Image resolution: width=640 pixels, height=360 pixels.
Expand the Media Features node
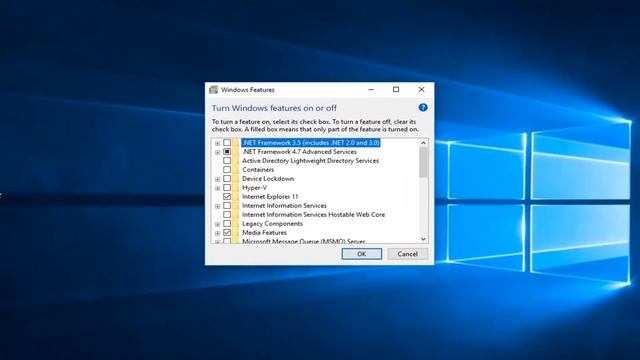coord(218,233)
